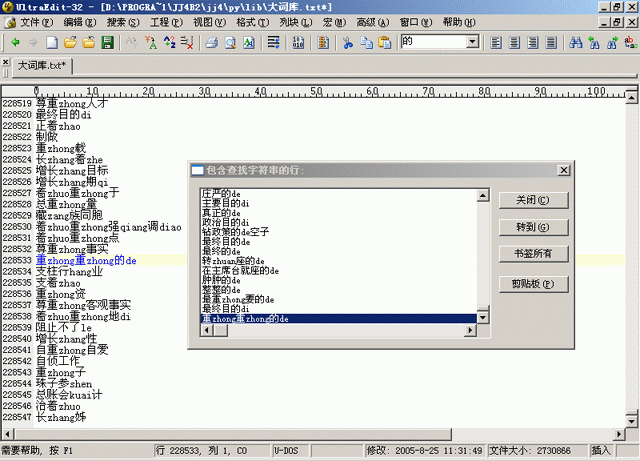The image size is (640, 461).
Task: Click the scissors cut icon
Action: 347,43
